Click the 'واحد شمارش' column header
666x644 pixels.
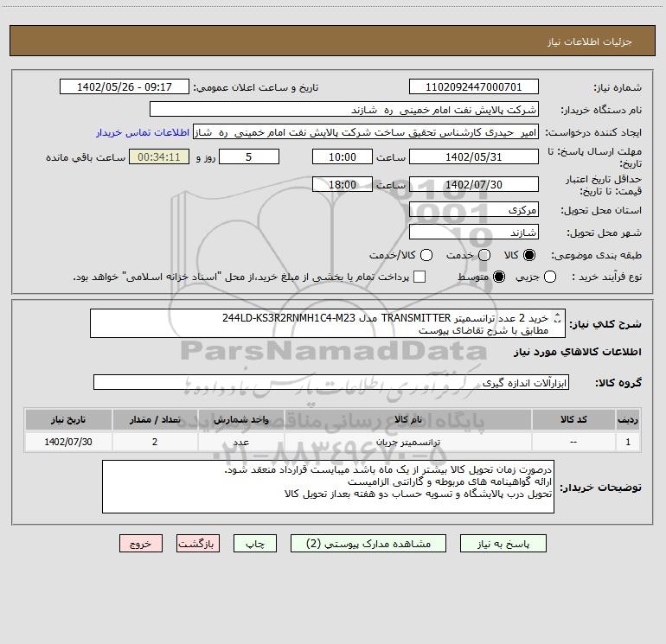[240, 419]
